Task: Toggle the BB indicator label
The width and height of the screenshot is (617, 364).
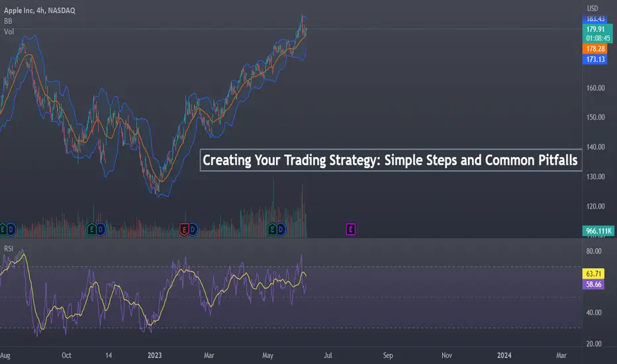Action: (8, 21)
